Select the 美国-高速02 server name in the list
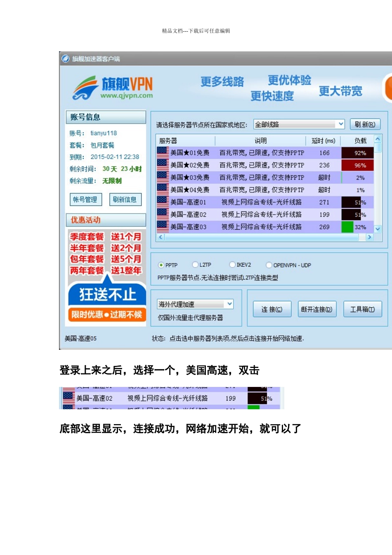 coord(188,215)
